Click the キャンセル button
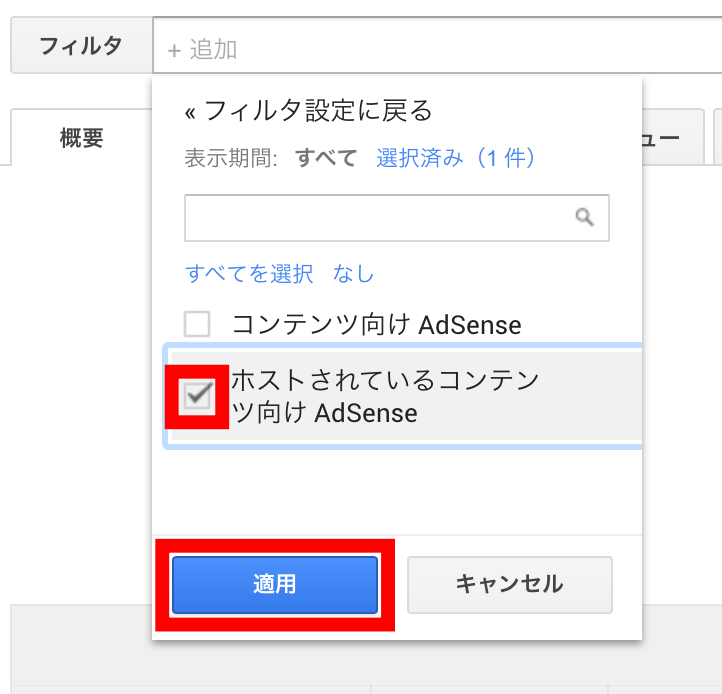 coord(510,584)
